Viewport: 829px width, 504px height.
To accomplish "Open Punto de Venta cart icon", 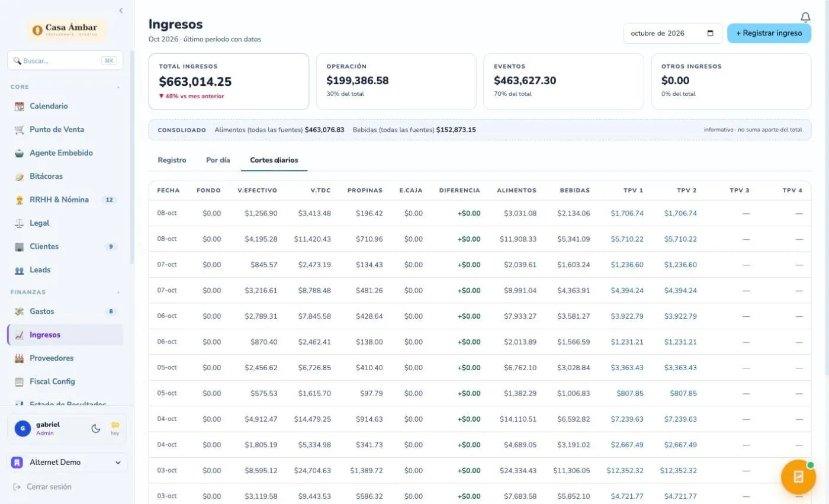I will point(19,130).
